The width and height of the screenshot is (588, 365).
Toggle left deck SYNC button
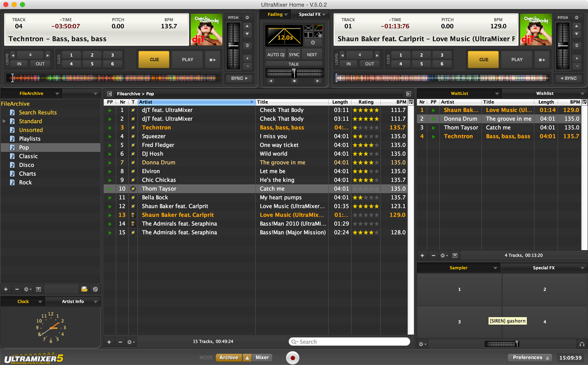[240, 78]
